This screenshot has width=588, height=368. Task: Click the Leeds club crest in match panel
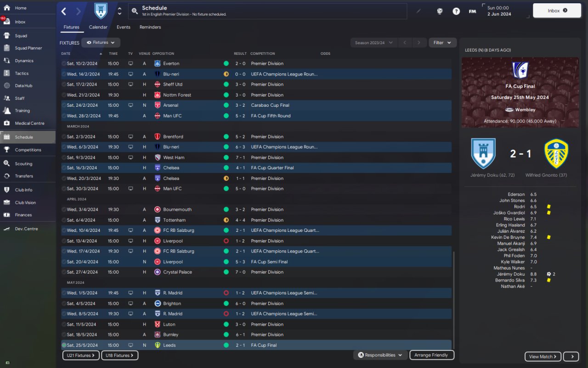tap(556, 153)
